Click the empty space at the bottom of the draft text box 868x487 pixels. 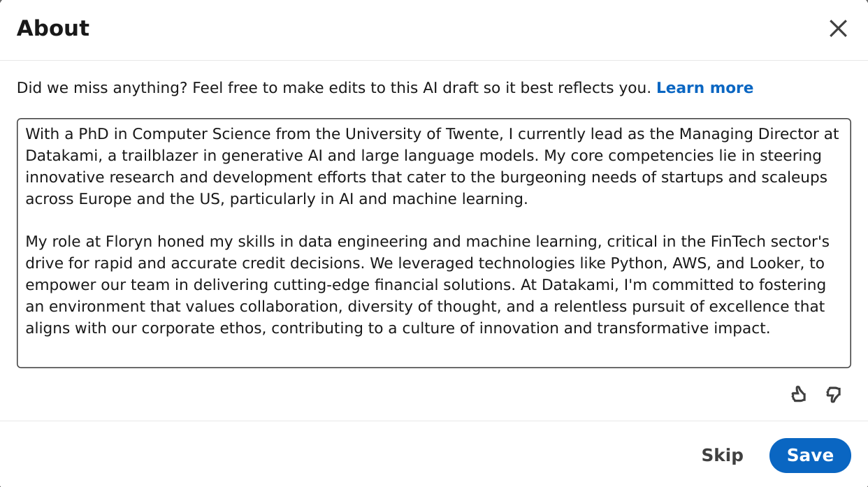433,352
